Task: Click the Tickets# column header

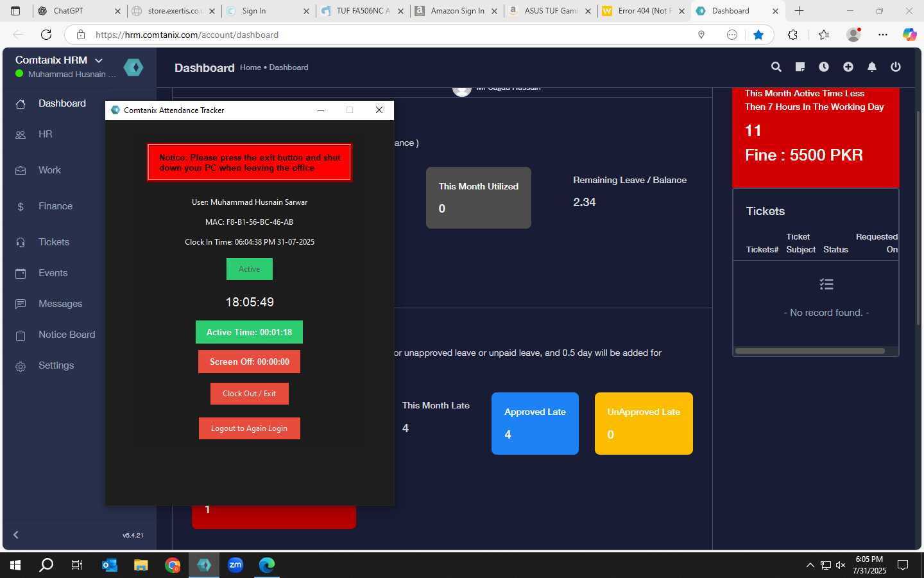Action: [762, 249]
